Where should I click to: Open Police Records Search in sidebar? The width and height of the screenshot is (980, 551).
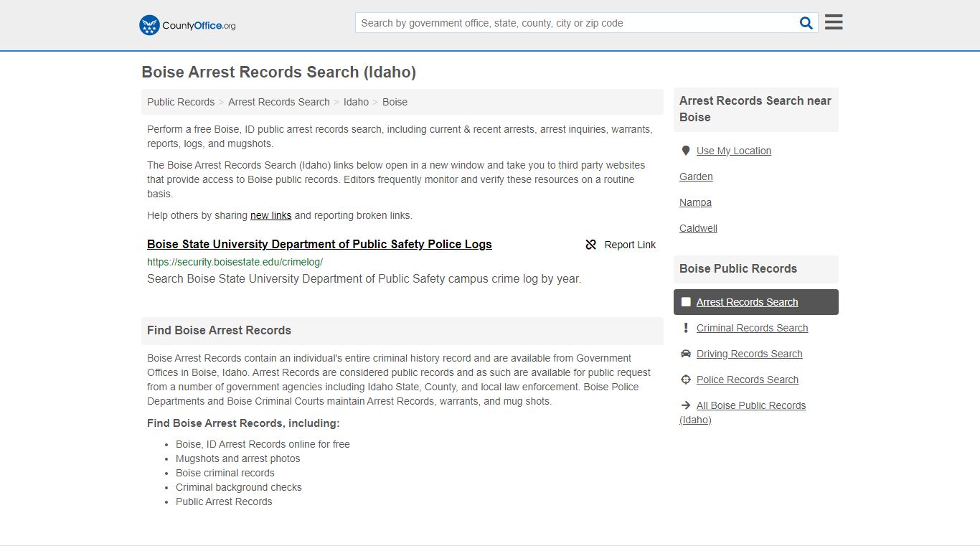point(747,380)
